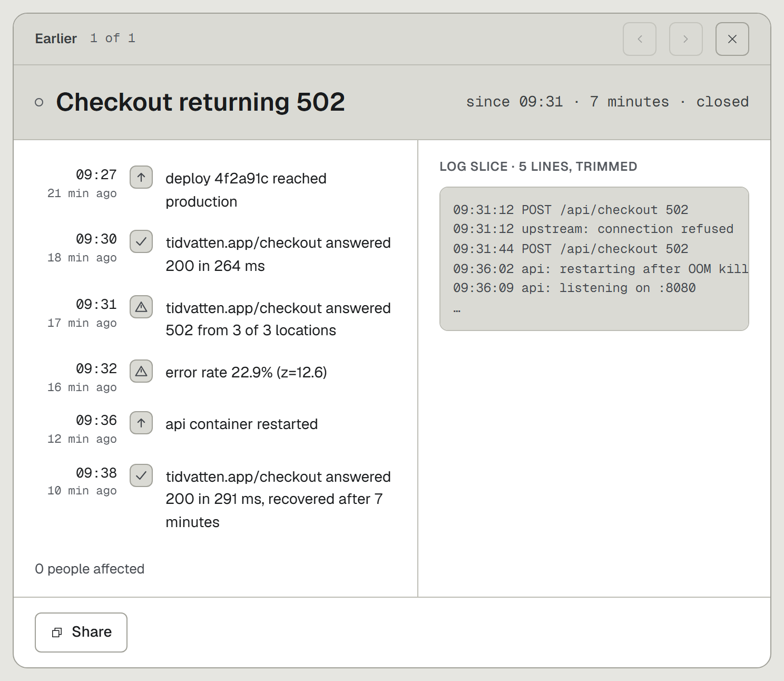This screenshot has width=784, height=681.
Task: Close the incident detail panel
Action: click(x=732, y=39)
